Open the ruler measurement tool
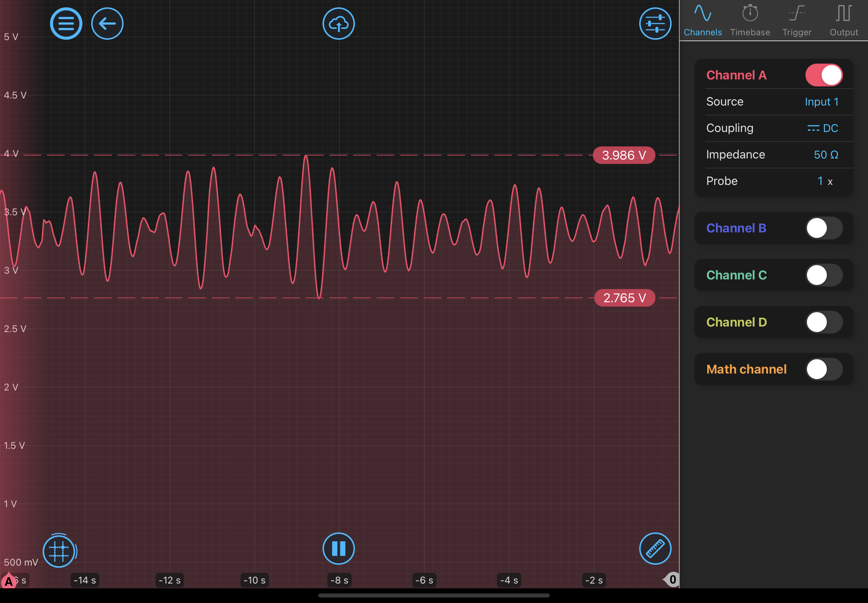Screen dimensions: 868x603 click(655, 549)
